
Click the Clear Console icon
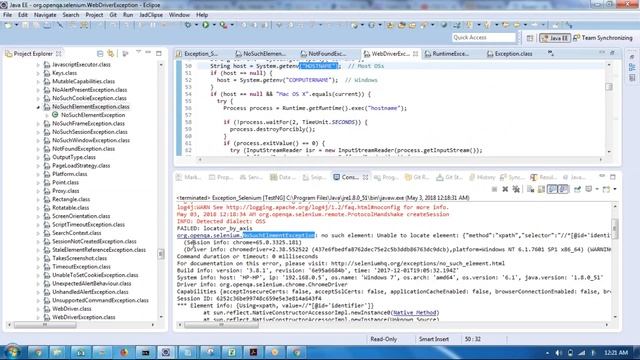531,189
